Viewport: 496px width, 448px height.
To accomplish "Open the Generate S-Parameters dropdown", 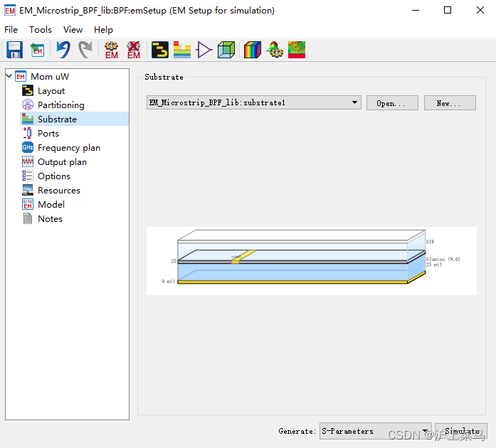I will [376, 431].
